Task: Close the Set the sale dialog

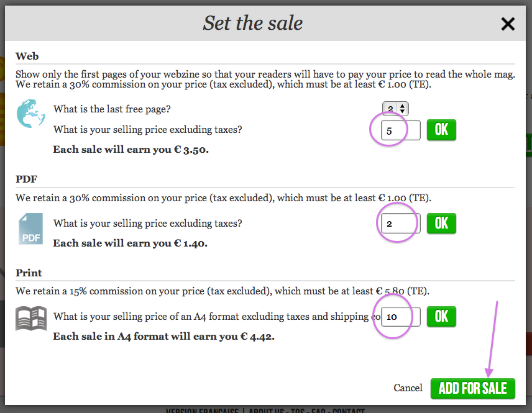Action: coord(508,24)
